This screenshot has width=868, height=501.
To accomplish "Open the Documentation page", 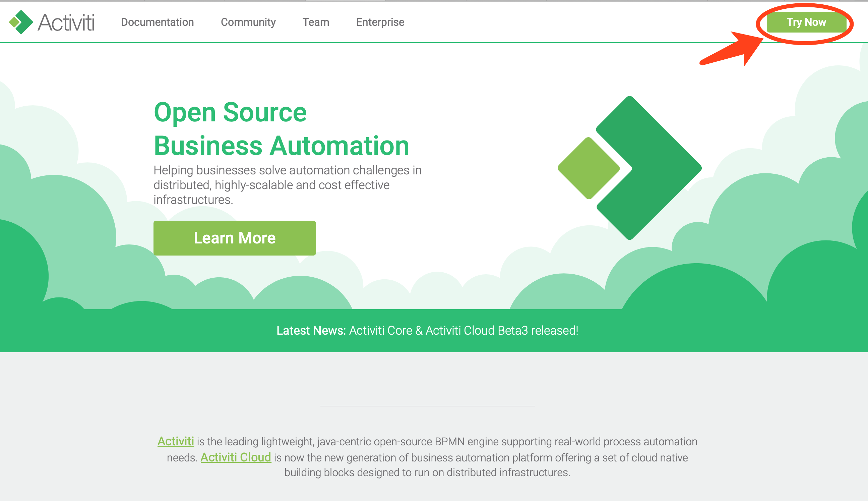I will coord(158,22).
